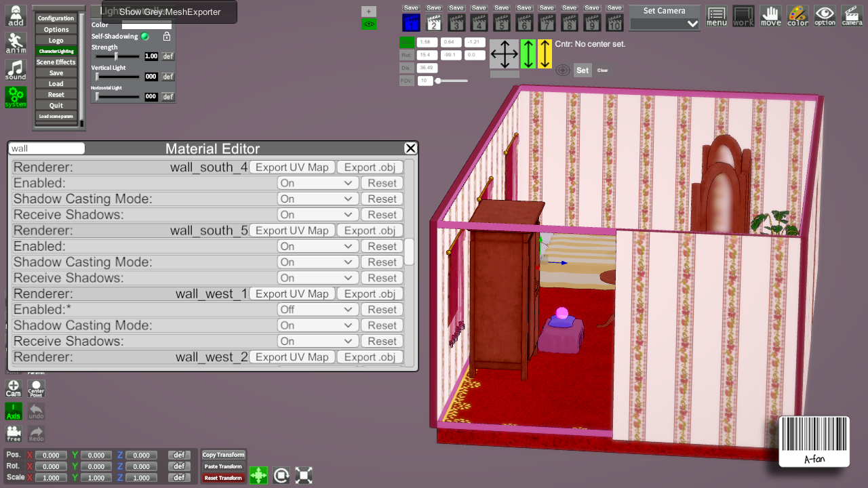The image size is (868, 488).
Task: Click the yellow vertical arrow icon
Action: [x=545, y=54]
